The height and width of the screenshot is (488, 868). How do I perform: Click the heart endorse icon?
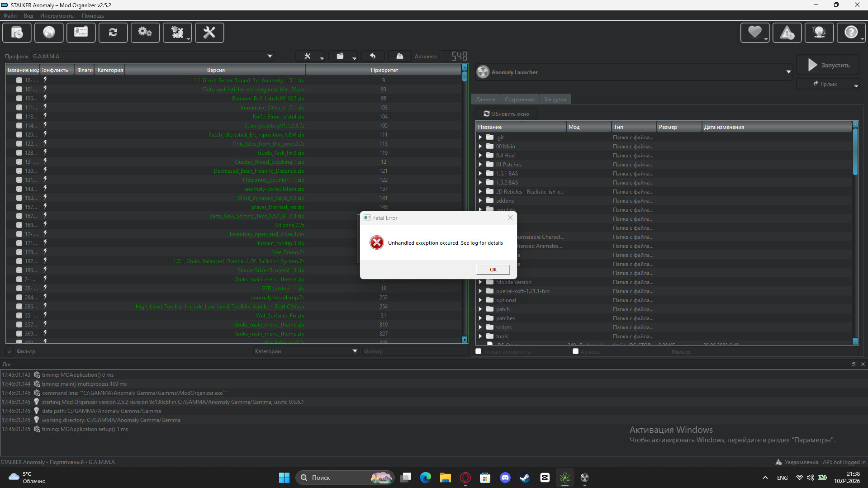point(754,33)
